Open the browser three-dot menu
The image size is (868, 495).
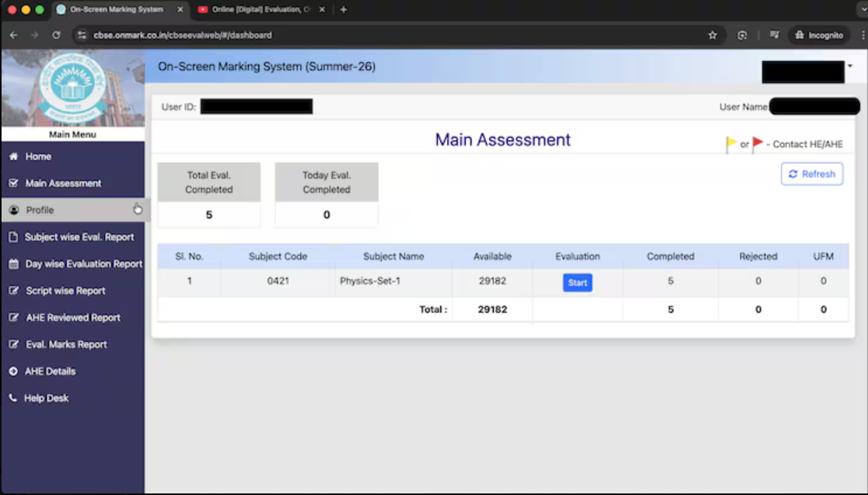point(863,35)
